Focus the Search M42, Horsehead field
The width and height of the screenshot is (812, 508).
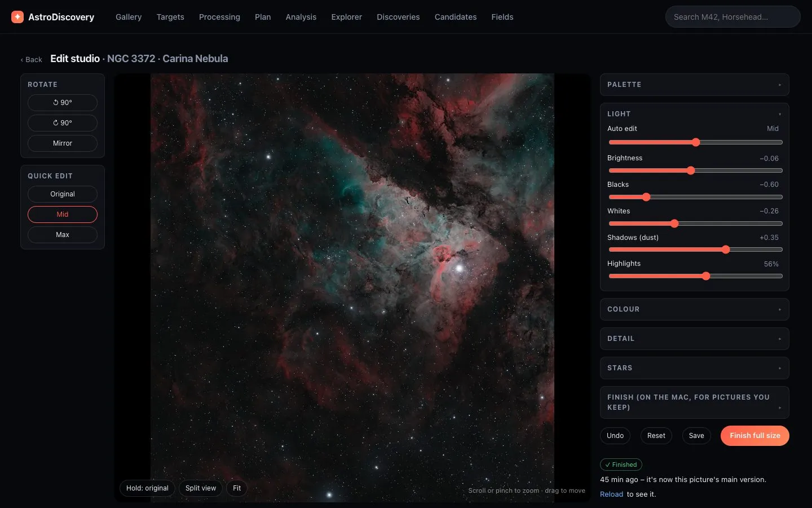coord(733,17)
